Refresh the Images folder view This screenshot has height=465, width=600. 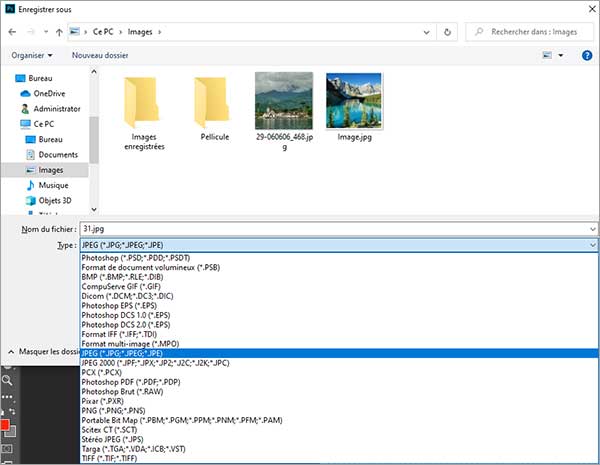[x=447, y=32]
